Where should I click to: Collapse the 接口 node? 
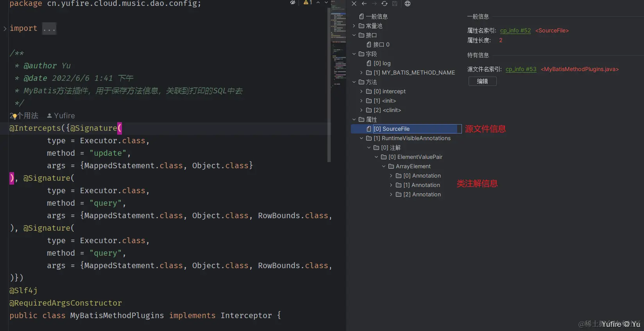tap(354, 35)
